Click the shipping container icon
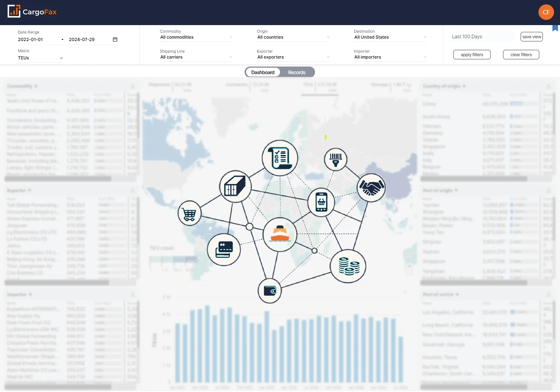Viewport: 560px width, 392px height. tap(235, 186)
